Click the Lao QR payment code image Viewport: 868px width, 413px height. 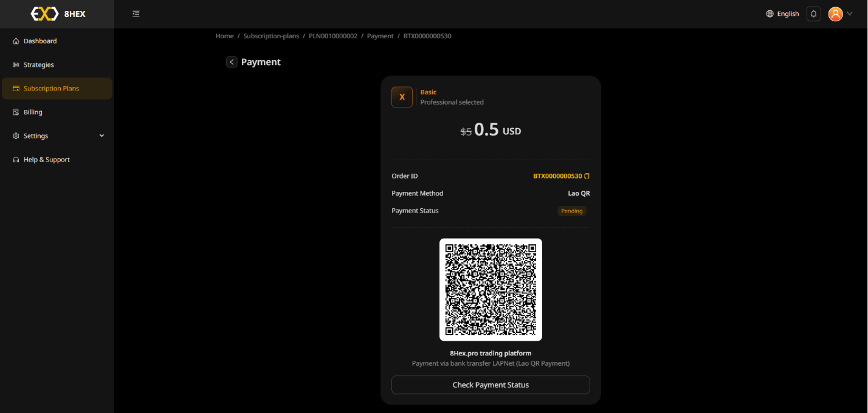tap(491, 290)
